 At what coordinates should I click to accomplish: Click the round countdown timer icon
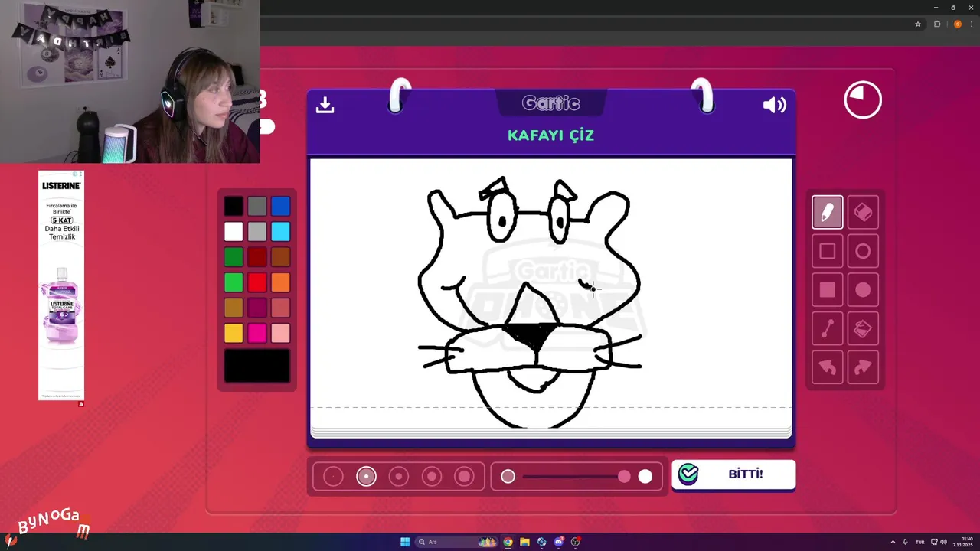click(x=863, y=100)
